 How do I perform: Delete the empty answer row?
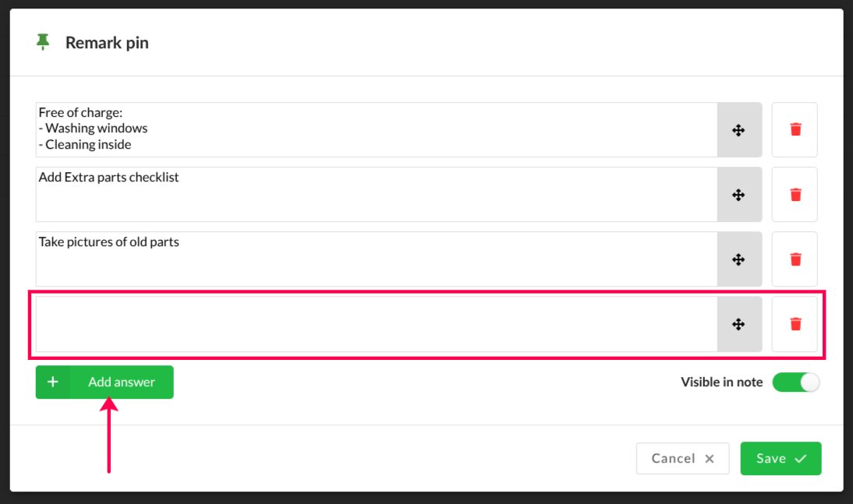pos(795,324)
